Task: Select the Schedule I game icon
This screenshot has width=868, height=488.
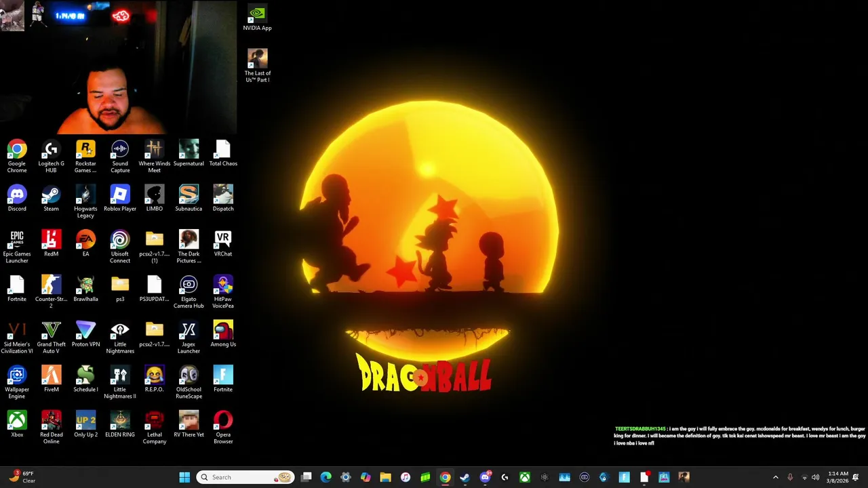Action: tap(85, 380)
